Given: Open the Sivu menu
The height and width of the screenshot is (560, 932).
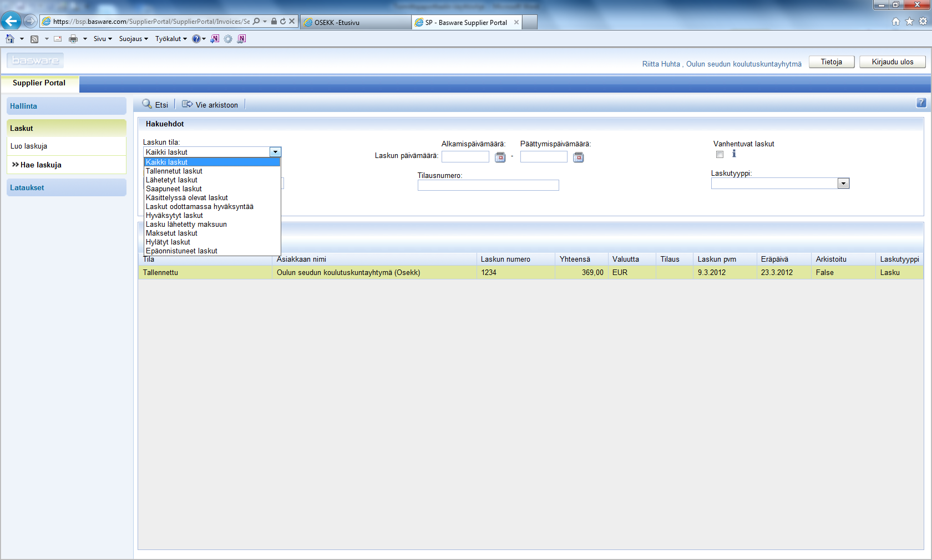Looking at the screenshot, I should 103,39.
